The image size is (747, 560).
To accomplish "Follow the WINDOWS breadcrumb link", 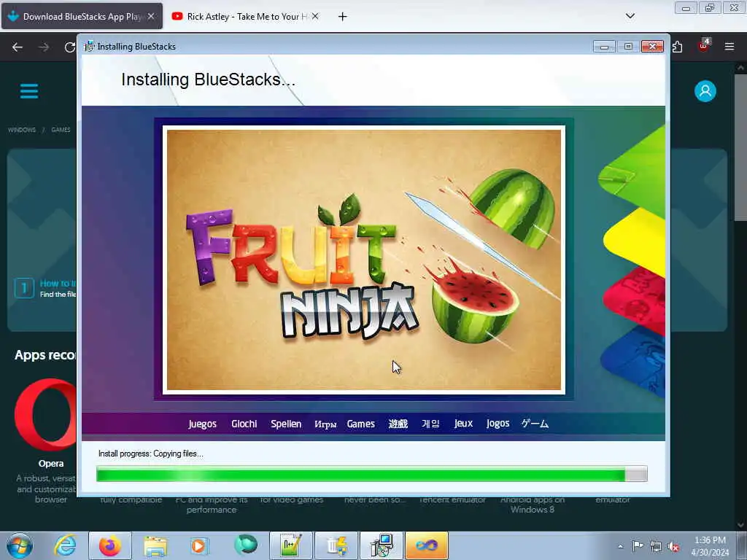I will [22, 130].
